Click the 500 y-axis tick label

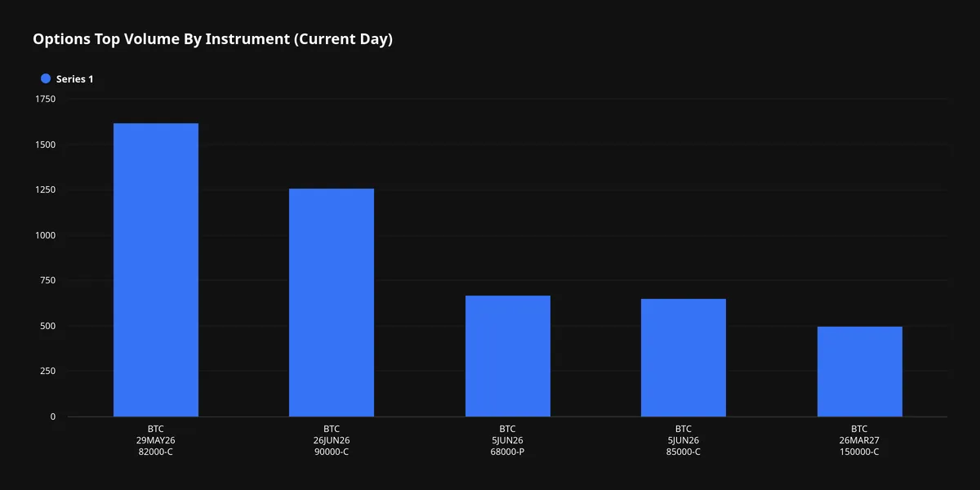[x=48, y=326]
